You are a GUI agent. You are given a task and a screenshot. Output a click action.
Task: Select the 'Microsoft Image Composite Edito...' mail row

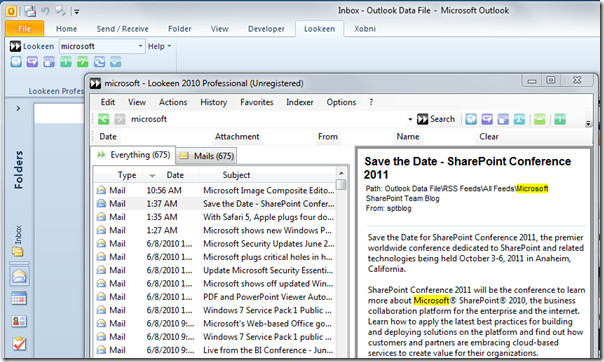215,190
